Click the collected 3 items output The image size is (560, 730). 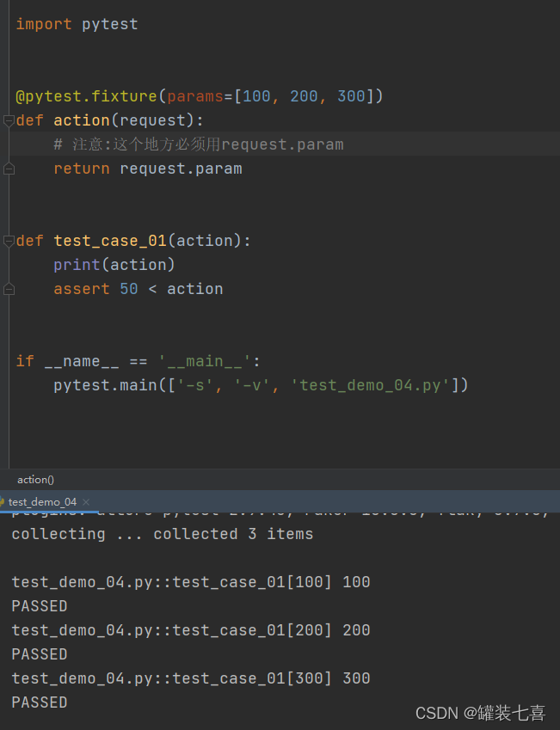(233, 534)
